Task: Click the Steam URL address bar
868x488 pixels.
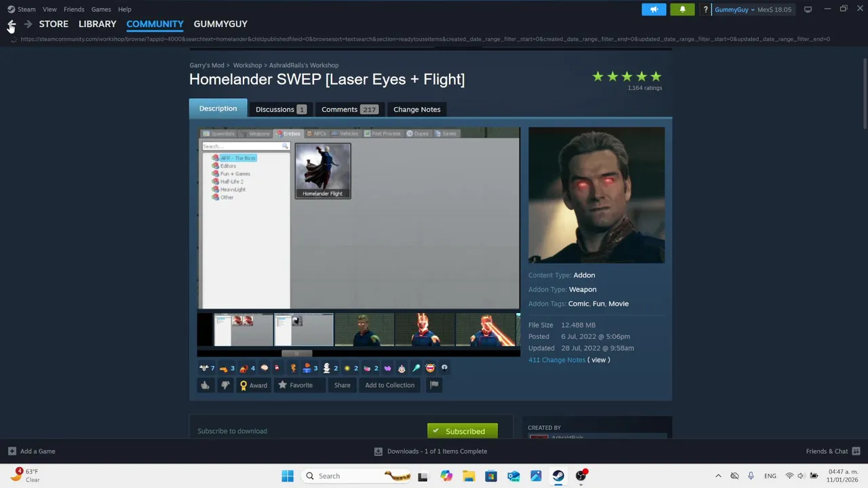Action: click(425, 39)
